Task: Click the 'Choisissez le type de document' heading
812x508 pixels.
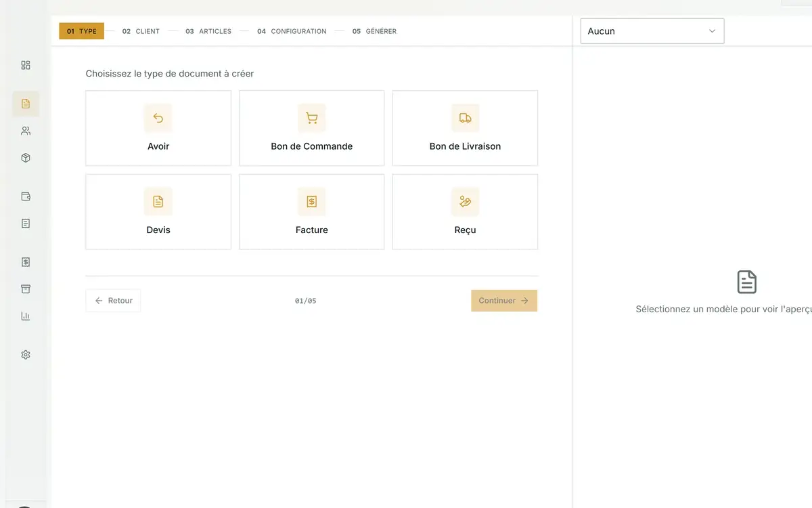Action: (170, 73)
